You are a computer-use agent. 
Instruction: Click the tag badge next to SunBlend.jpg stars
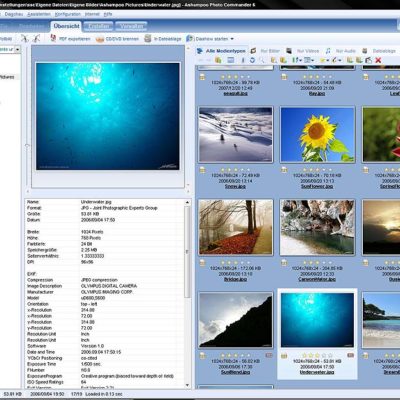(269, 355)
